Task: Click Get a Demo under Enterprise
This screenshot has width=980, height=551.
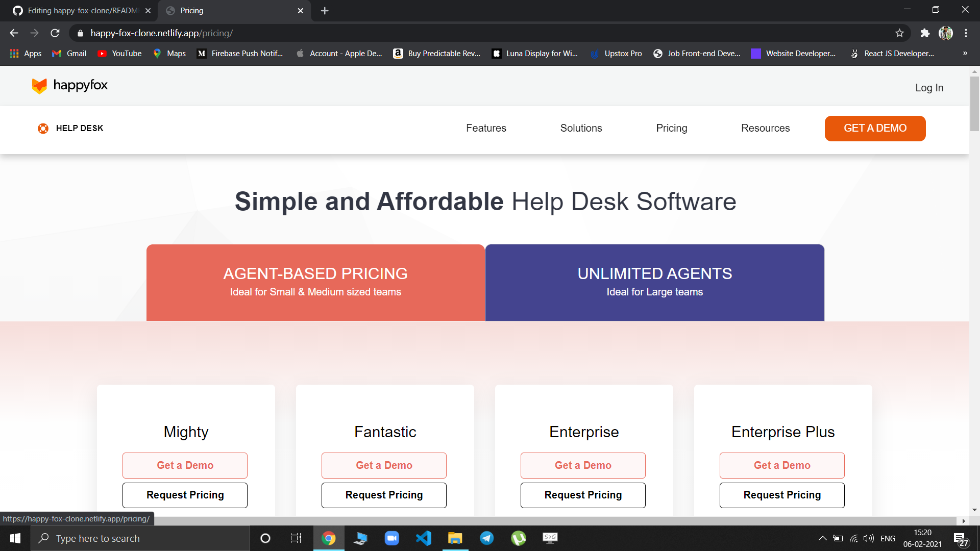Action: coord(583,465)
